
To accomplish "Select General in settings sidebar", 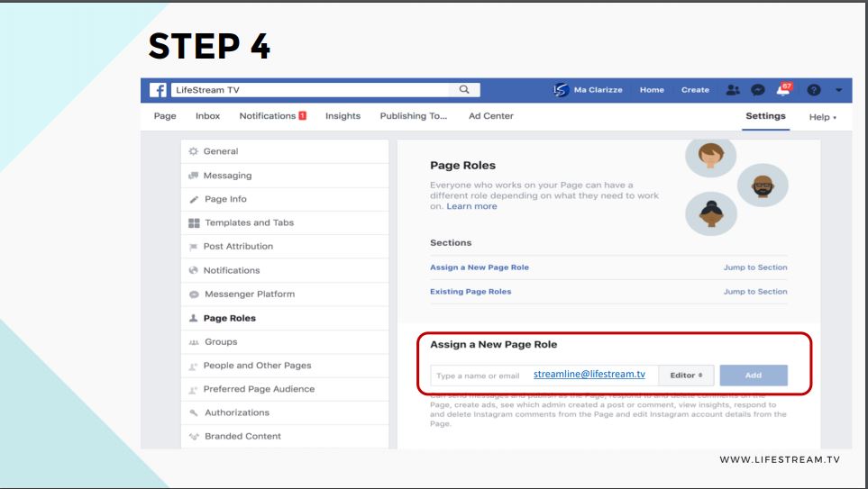I will (285, 151).
